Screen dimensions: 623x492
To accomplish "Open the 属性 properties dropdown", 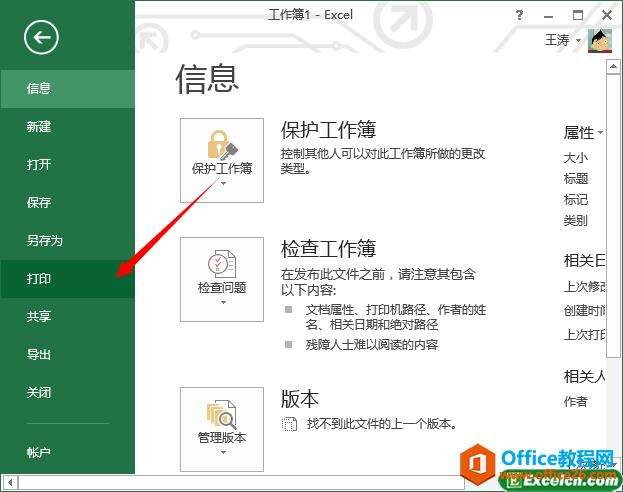I will pos(583,133).
